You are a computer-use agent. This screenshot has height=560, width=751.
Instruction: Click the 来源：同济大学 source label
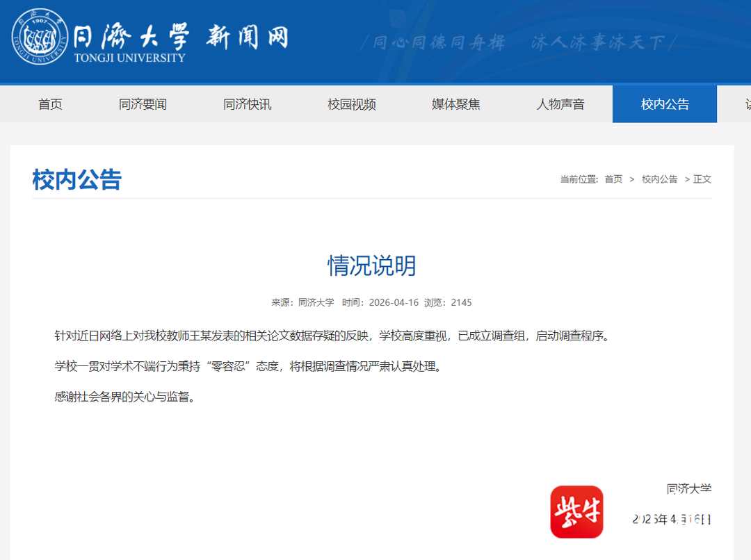[x=302, y=302]
